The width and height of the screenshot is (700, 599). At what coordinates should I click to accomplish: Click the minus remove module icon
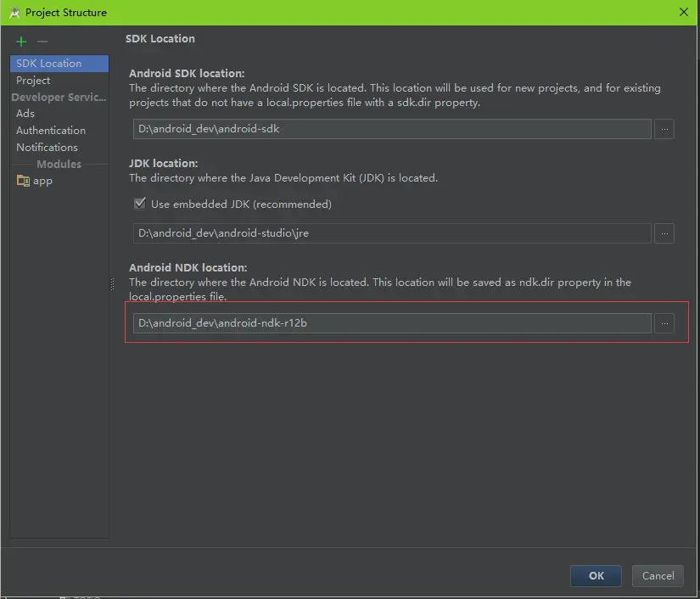(x=42, y=42)
